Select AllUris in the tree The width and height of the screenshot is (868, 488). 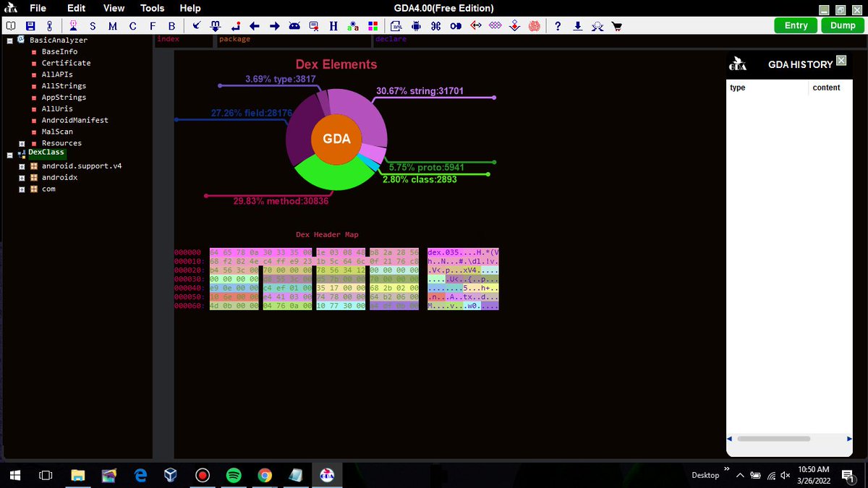pyautogui.click(x=57, y=108)
